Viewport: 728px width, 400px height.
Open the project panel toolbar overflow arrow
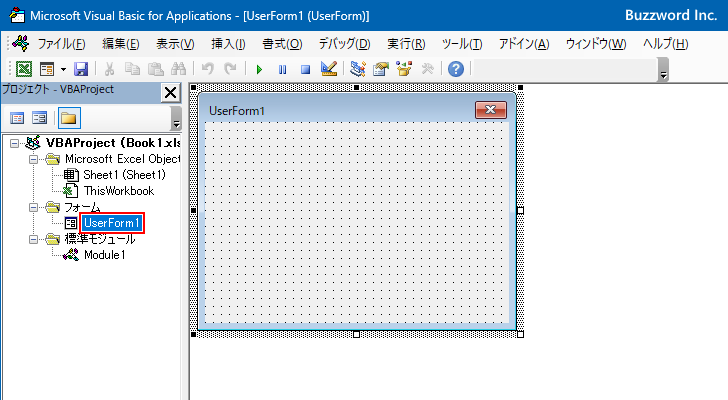[x=176, y=118]
